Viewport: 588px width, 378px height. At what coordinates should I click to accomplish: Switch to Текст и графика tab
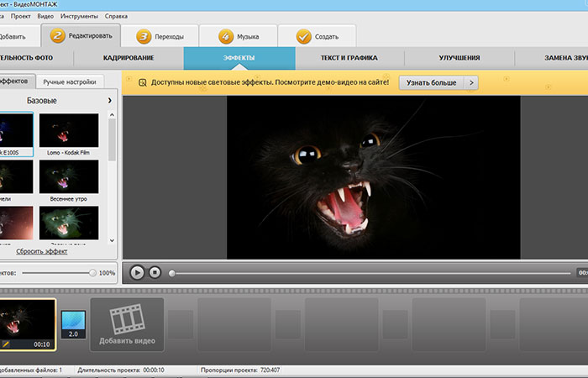[x=349, y=58]
